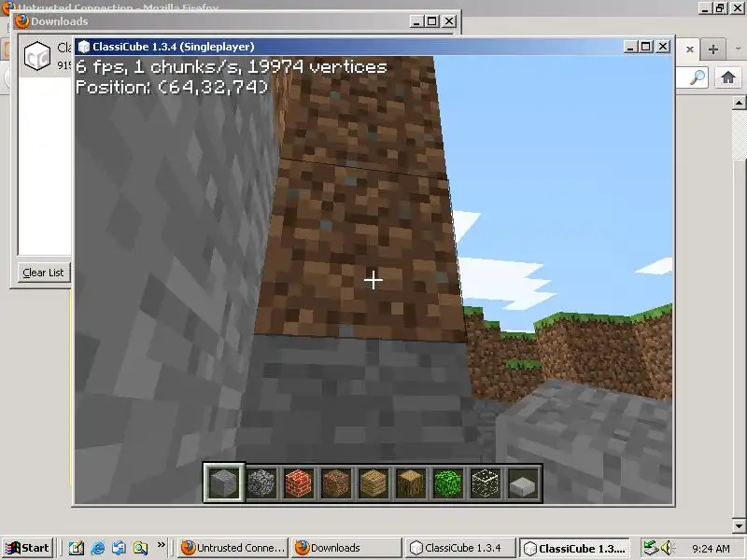Maximize the Downloads window
Screen dimensions: 747x560
pyautogui.click(x=432, y=21)
